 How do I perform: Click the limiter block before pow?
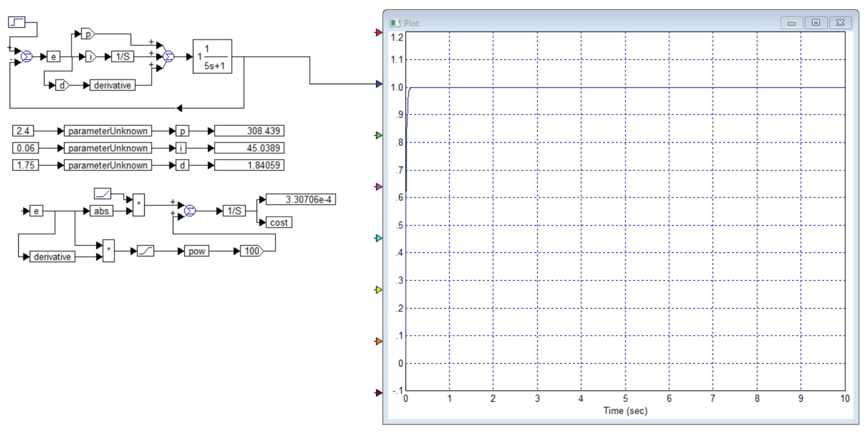coord(146,251)
